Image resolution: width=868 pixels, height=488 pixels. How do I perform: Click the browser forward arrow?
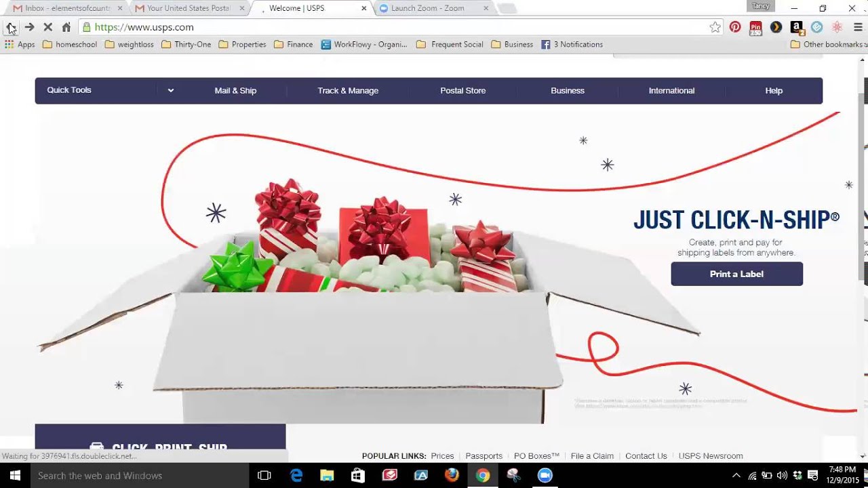click(29, 27)
